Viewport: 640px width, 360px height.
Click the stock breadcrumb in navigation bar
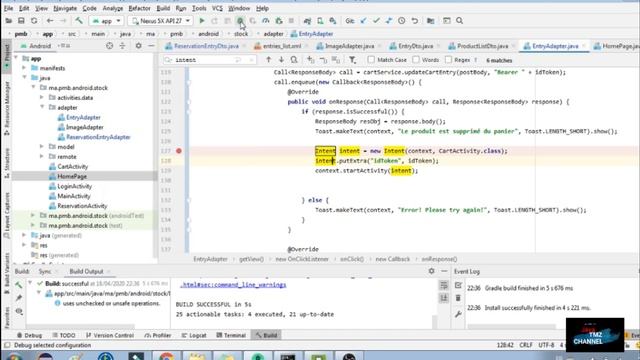pyautogui.click(x=241, y=34)
